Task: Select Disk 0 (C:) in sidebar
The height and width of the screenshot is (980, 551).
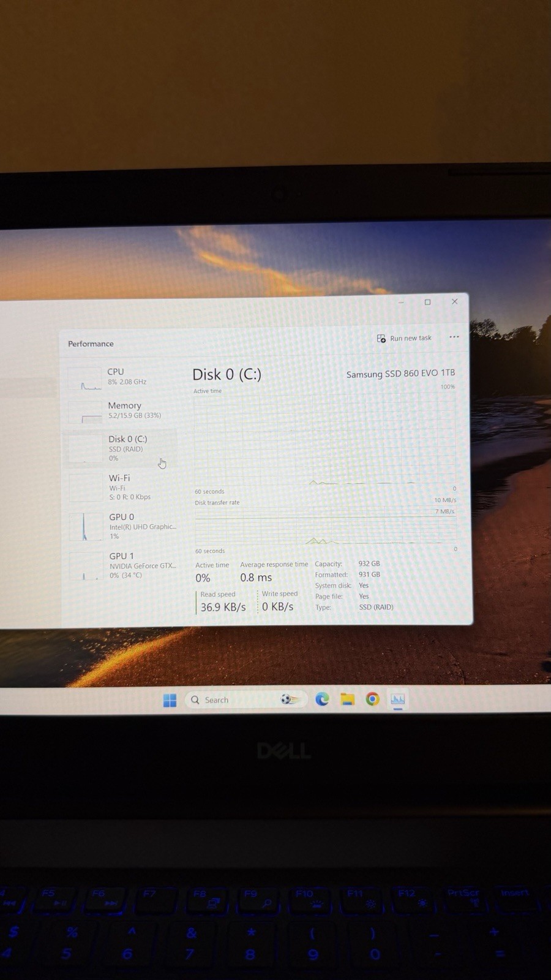Action: point(120,448)
